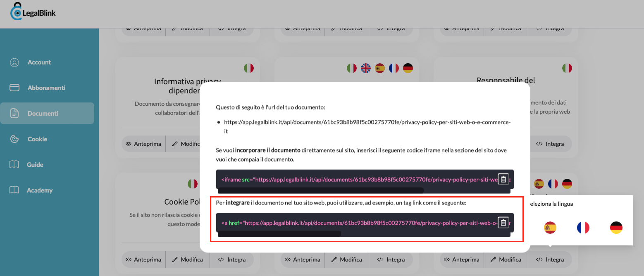This screenshot has height=276, width=644.
Task: Click the Italian flag on Informativa privacy card
Action: [249, 68]
